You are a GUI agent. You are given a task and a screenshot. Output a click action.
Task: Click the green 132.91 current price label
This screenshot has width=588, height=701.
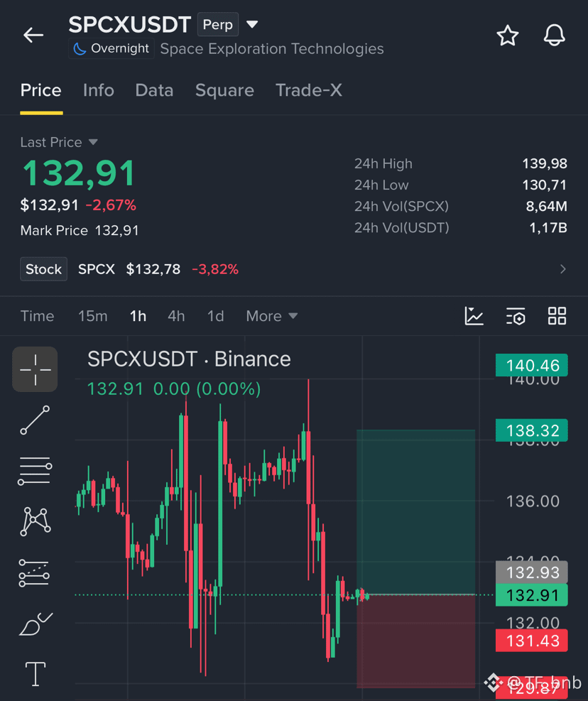tap(532, 595)
